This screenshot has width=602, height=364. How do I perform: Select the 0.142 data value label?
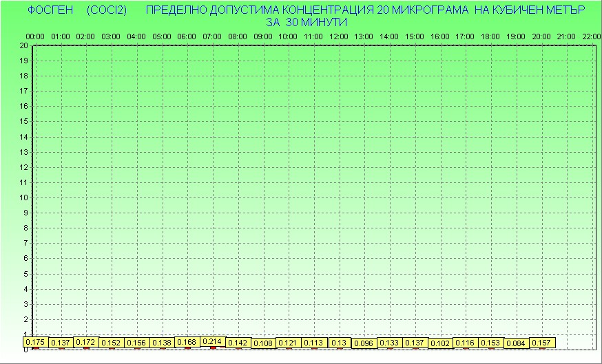(238, 343)
